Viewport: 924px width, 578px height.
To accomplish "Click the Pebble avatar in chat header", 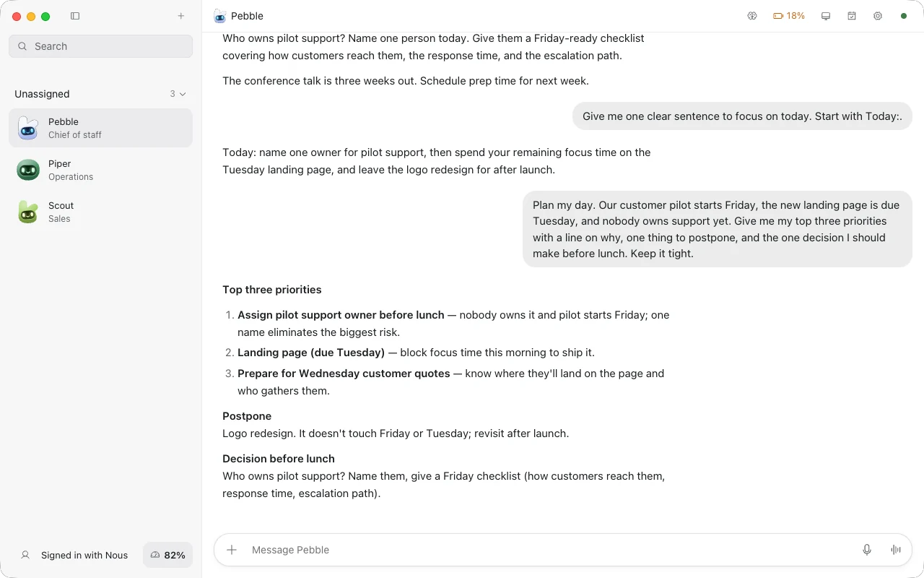I will [220, 16].
